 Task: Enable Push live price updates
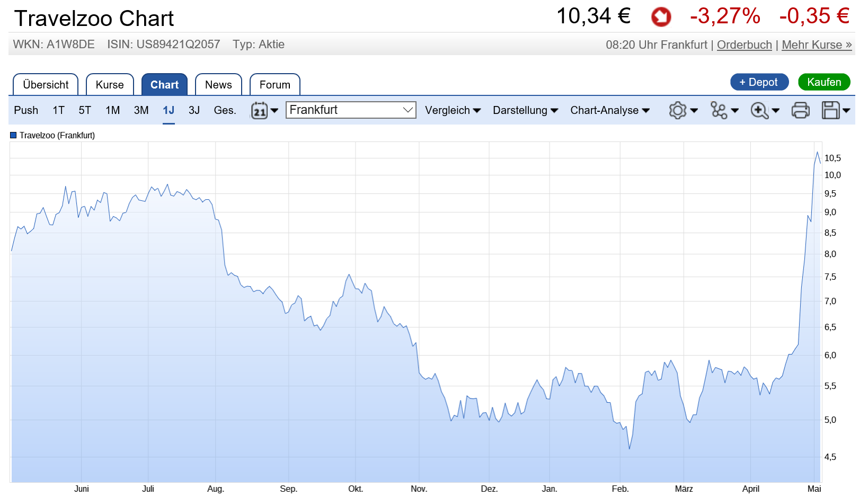[26, 110]
